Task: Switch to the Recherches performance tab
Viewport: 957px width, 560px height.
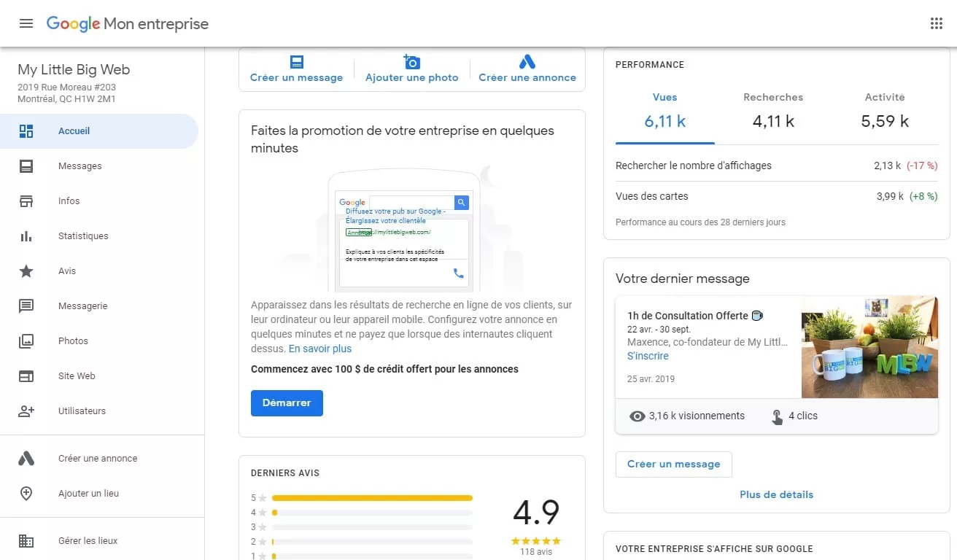Action: click(x=773, y=111)
